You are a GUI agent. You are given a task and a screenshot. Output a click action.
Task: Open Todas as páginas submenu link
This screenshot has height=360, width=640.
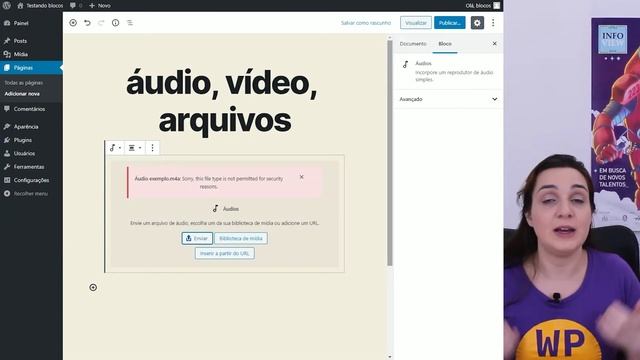click(x=23, y=83)
